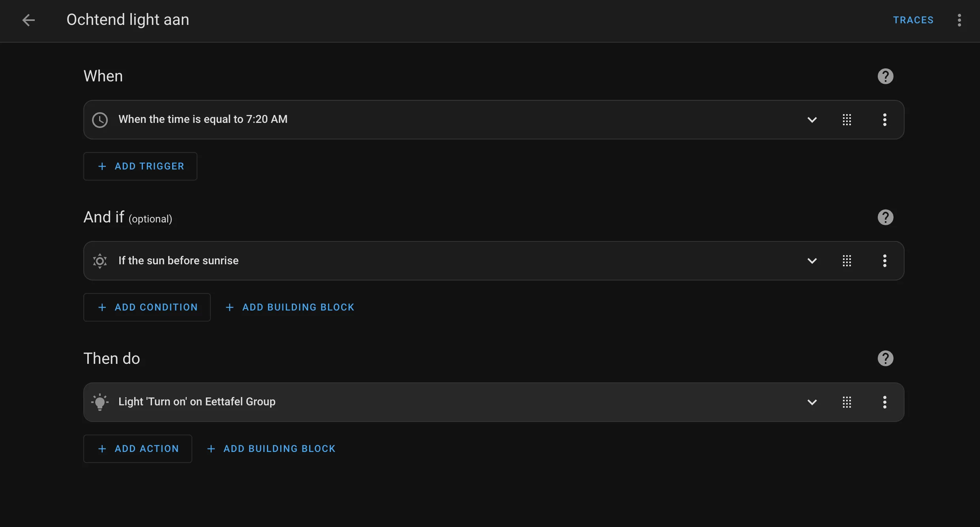Expand the Eettafel Group light action

click(x=812, y=402)
